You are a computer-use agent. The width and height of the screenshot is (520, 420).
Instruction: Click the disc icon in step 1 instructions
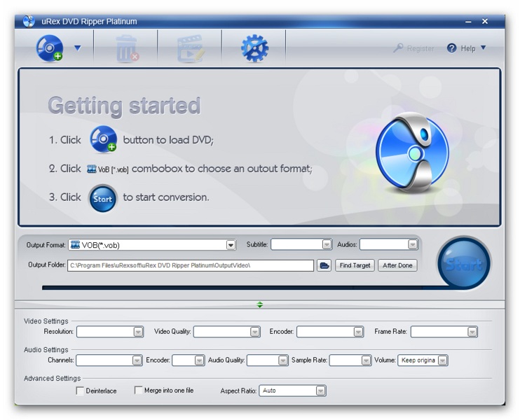[103, 139]
